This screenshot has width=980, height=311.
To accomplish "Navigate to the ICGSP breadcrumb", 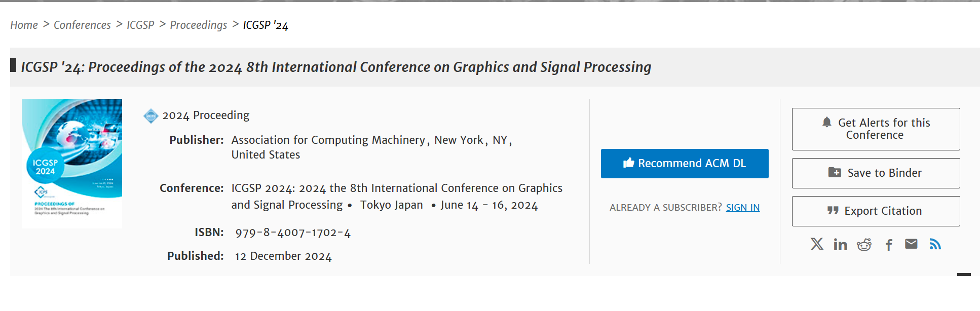I will tap(140, 25).
